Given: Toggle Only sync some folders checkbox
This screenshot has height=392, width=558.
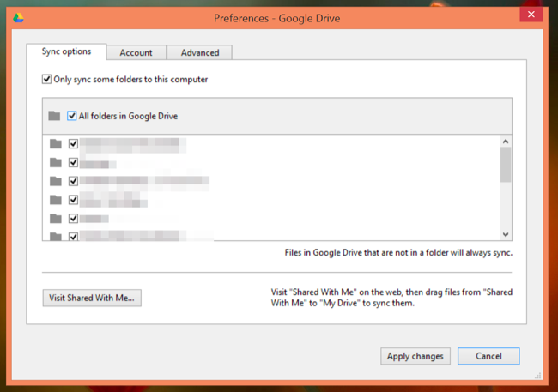Looking at the screenshot, I should point(46,80).
